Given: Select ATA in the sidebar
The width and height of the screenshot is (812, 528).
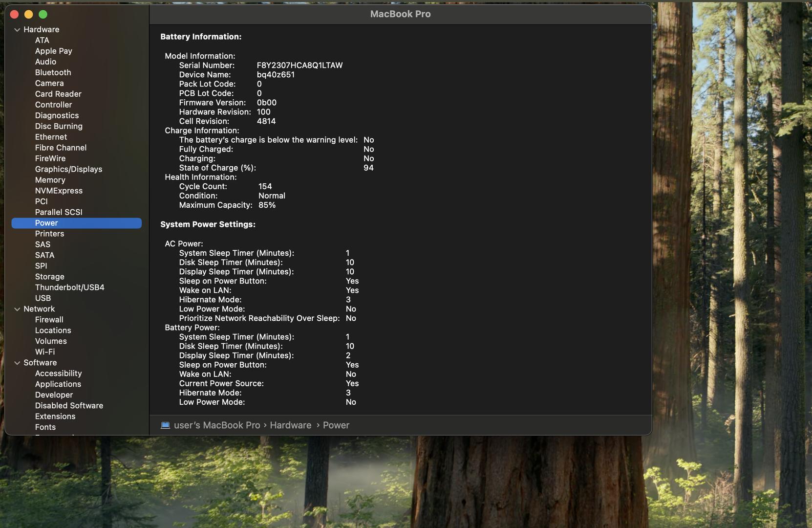Looking at the screenshot, I should (42, 40).
